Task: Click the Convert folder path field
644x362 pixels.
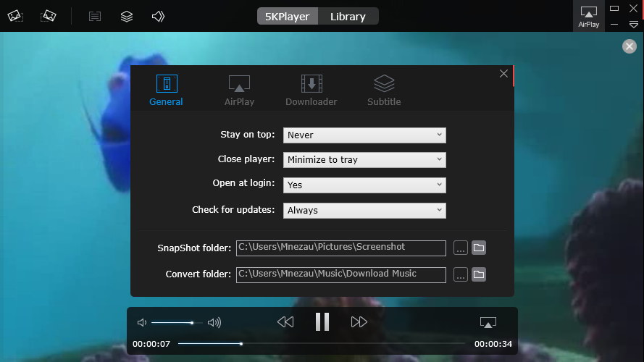Action: click(341, 274)
